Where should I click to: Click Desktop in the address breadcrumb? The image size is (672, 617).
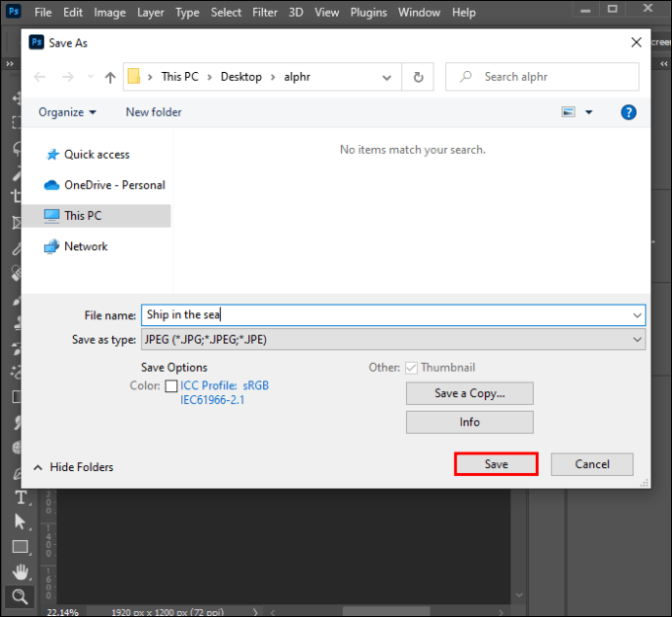241,77
